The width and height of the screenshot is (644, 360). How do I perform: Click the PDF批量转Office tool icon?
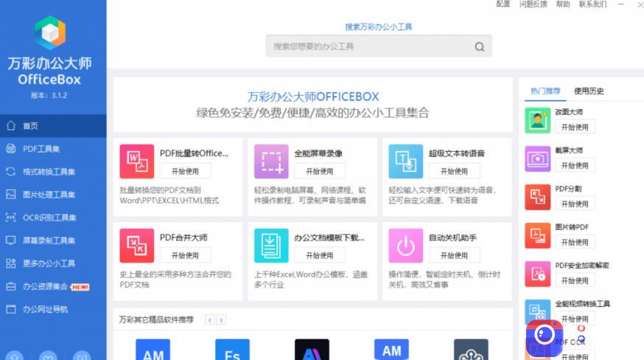[x=137, y=162]
